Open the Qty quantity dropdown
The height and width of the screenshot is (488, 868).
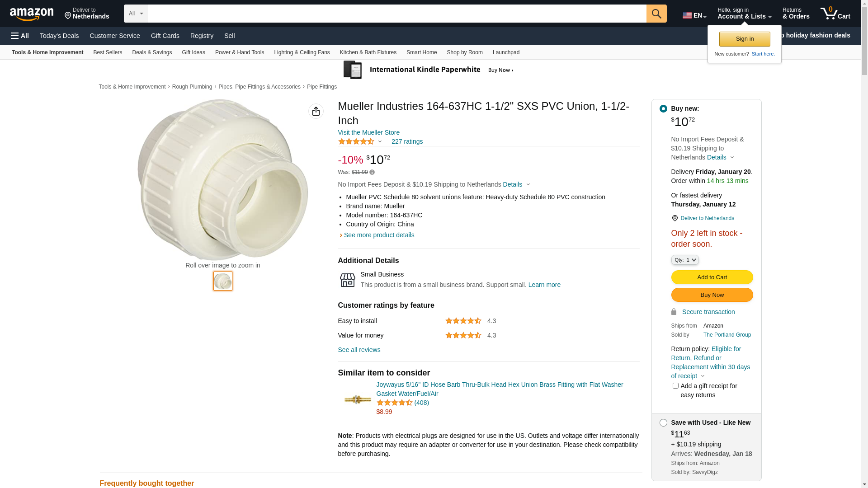685,260
